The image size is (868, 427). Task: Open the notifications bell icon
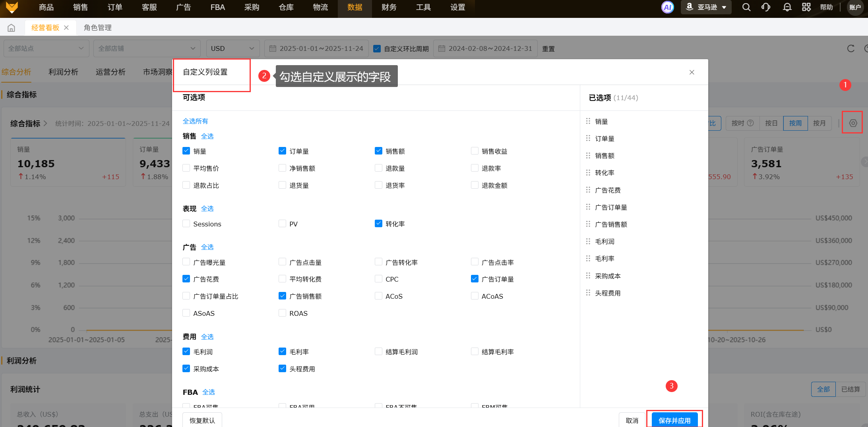[x=787, y=7]
